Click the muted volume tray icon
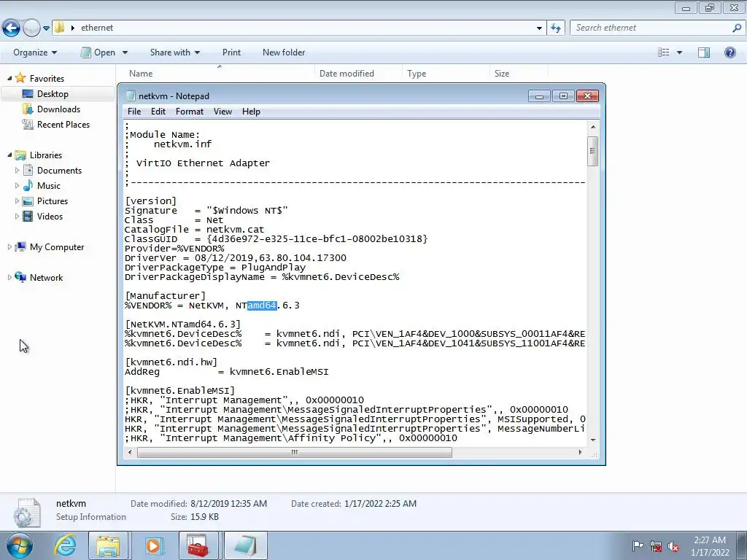This screenshot has width=747, height=560. point(673,546)
